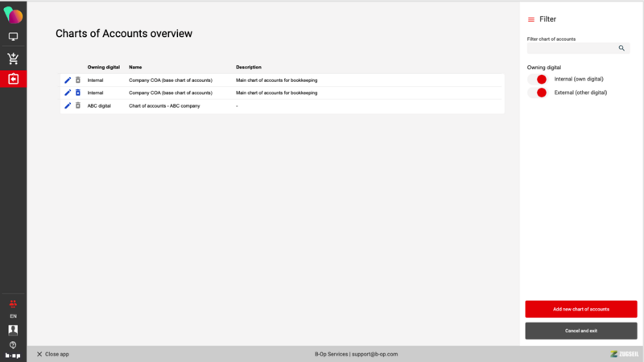Select the red highlighted clipboard sidebar icon
Image resolution: width=644 pixels, height=362 pixels.
[13, 79]
